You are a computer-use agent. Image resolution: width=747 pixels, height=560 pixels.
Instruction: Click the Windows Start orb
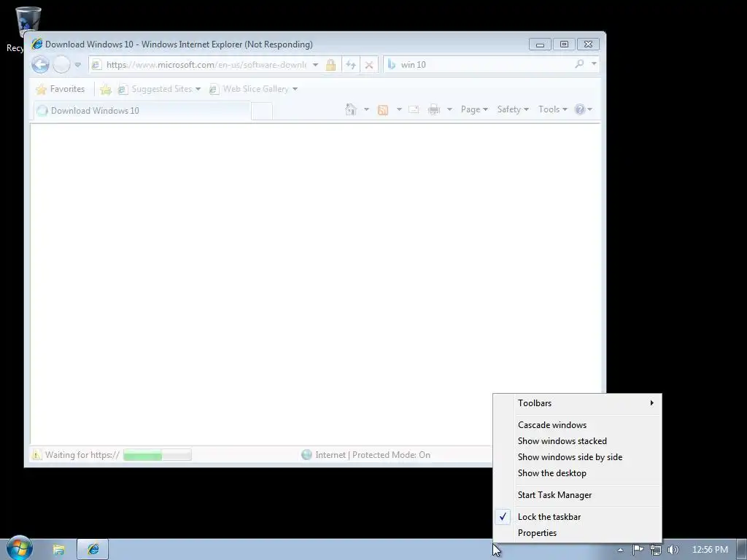coord(20,548)
